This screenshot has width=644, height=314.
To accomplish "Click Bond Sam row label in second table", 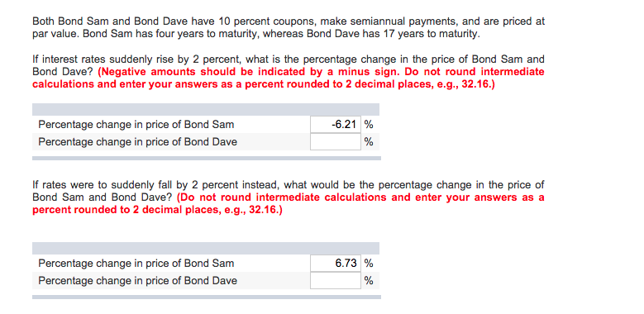I will point(136,263).
